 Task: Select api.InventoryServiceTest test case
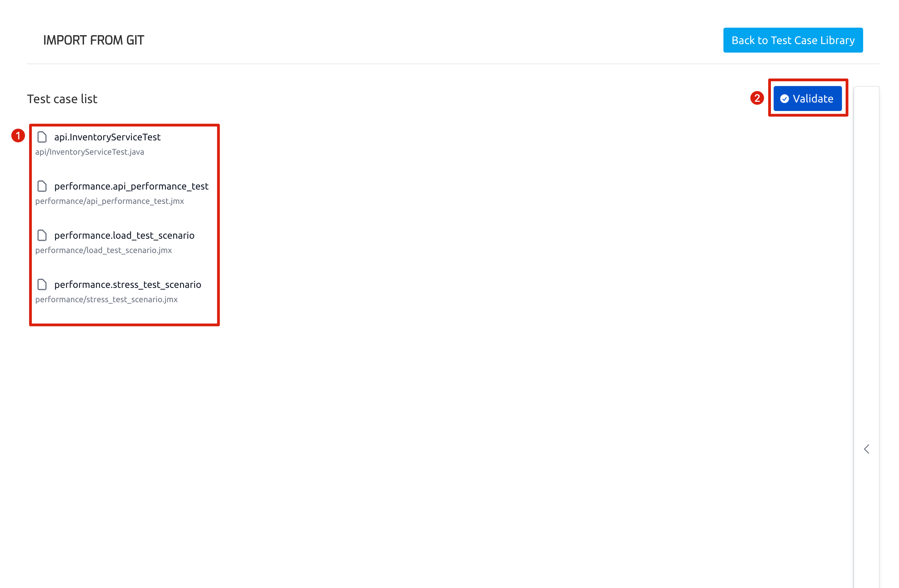click(107, 137)
